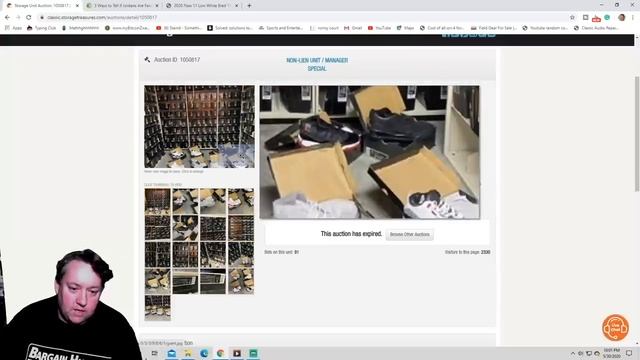Open Chrome icon in taskbar
The height and width of the screenshot is (360, 640).
(x=220, y=353)
